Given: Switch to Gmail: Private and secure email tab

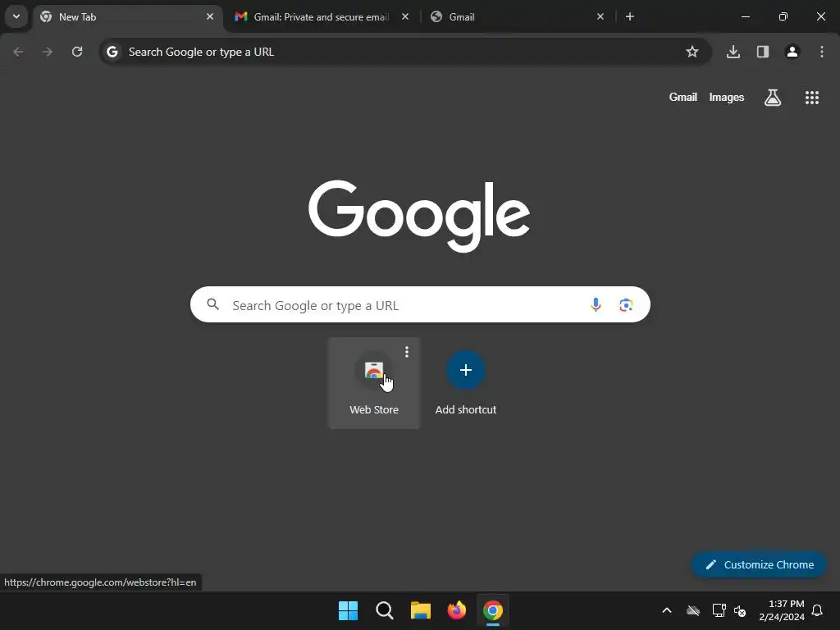Looking at the screenshot, I should tap(322, 16).
